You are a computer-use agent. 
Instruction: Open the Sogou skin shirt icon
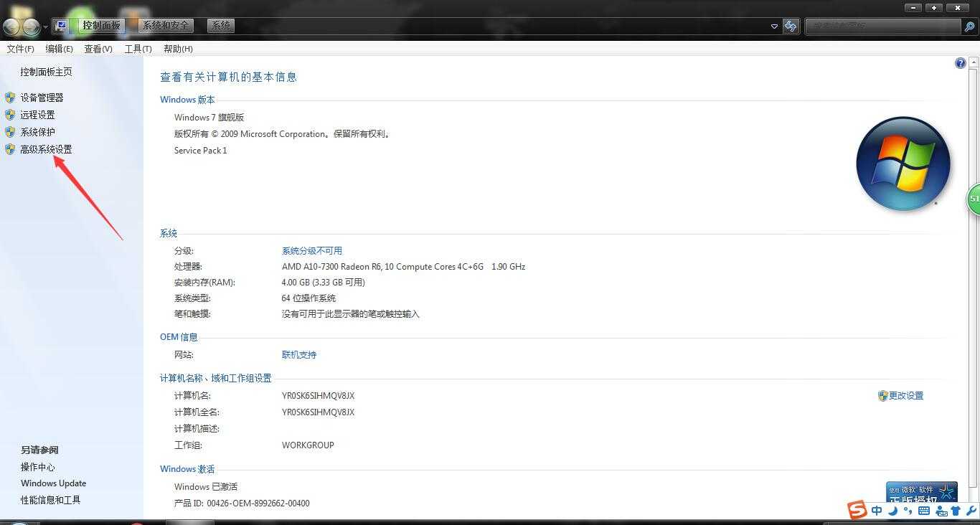[x=956, y=511]
